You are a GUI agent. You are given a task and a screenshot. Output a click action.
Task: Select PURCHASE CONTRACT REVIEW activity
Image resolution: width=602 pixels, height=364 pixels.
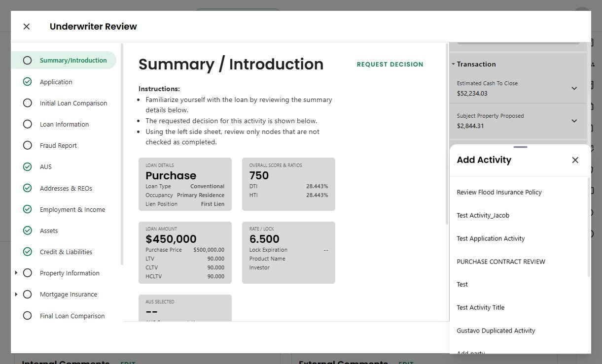501,262
